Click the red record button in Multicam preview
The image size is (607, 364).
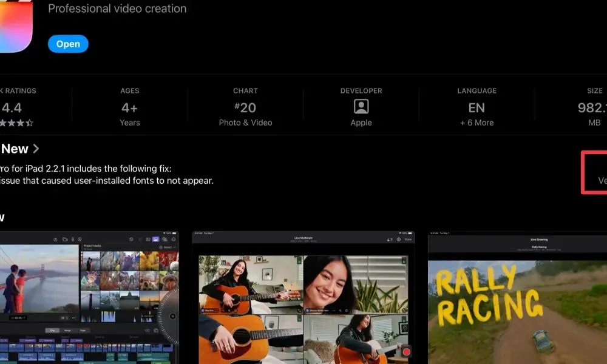click(x=406, y=351)
